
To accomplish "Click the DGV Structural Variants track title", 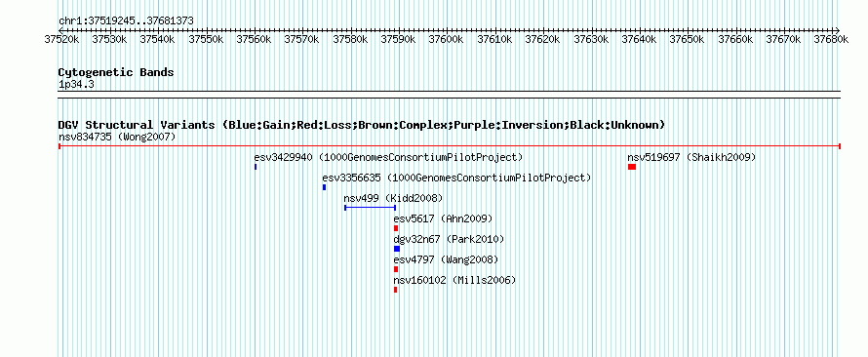I will (x=362, y=125).
